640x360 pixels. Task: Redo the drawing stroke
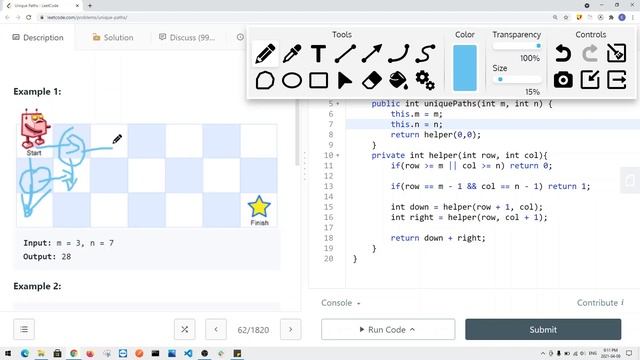coord(590,53)
